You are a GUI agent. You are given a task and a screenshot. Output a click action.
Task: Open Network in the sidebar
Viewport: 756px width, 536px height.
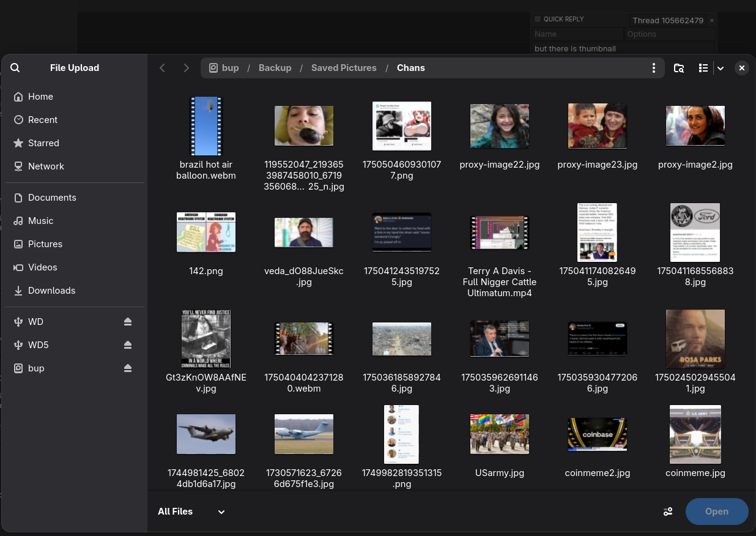coord(75,166)
